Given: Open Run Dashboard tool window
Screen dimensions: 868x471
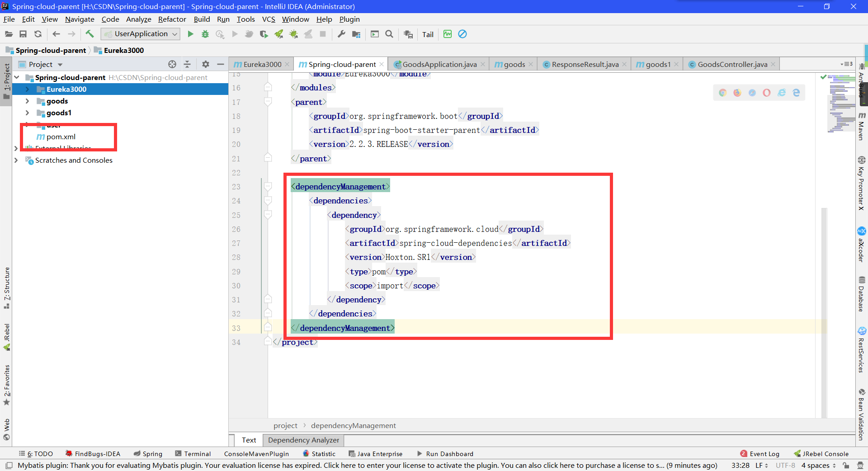Looking at the screenshot, I should (x=445, y=454).
